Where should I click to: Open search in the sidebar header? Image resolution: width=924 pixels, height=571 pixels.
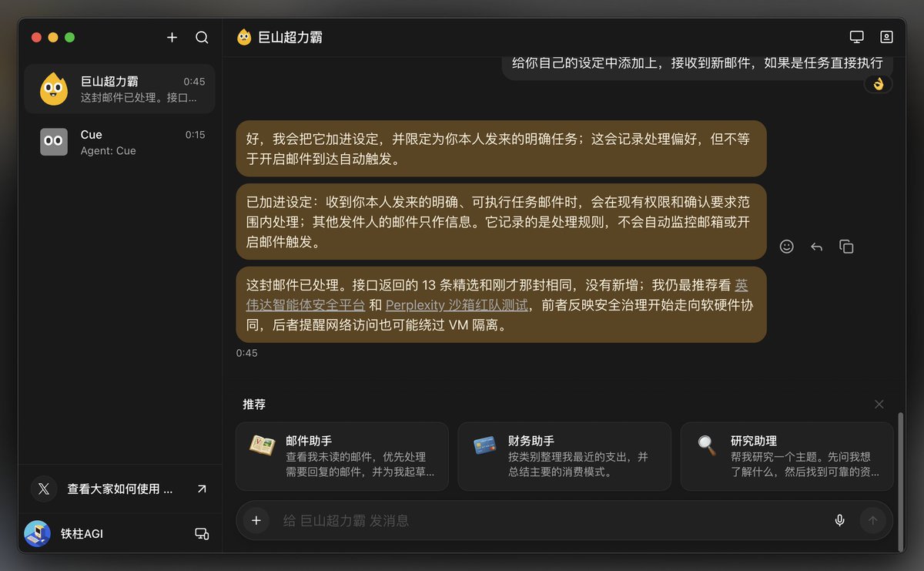pyautogui.click(x=202, y=37)
